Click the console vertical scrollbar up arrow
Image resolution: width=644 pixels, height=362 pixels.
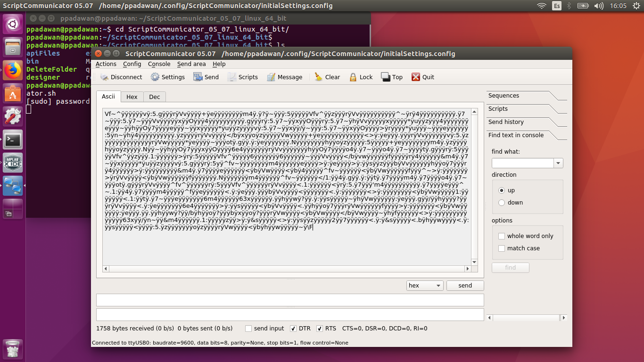474,112
